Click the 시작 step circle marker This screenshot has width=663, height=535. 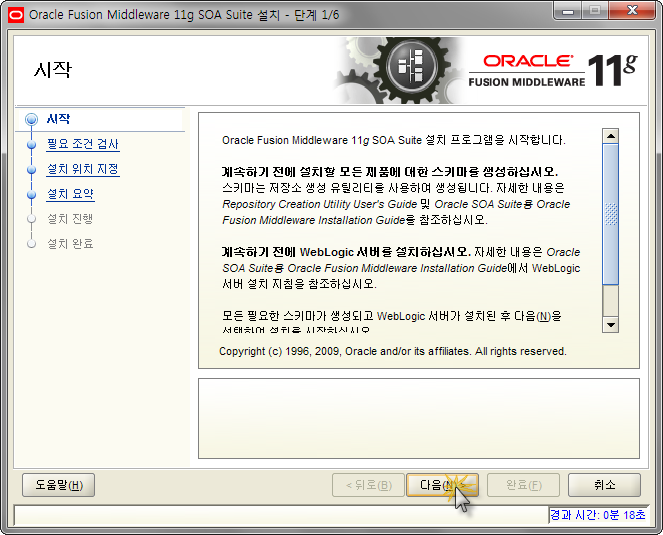coord(31,119)
